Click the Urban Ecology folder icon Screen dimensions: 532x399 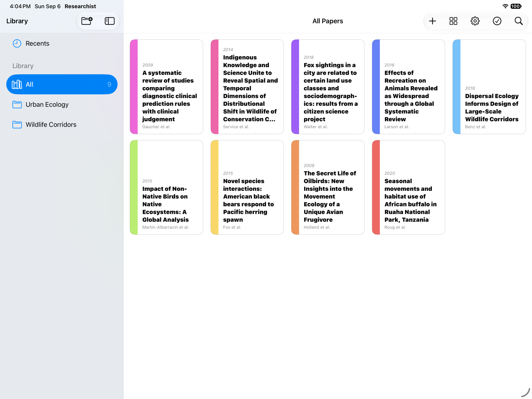point(17,104)
